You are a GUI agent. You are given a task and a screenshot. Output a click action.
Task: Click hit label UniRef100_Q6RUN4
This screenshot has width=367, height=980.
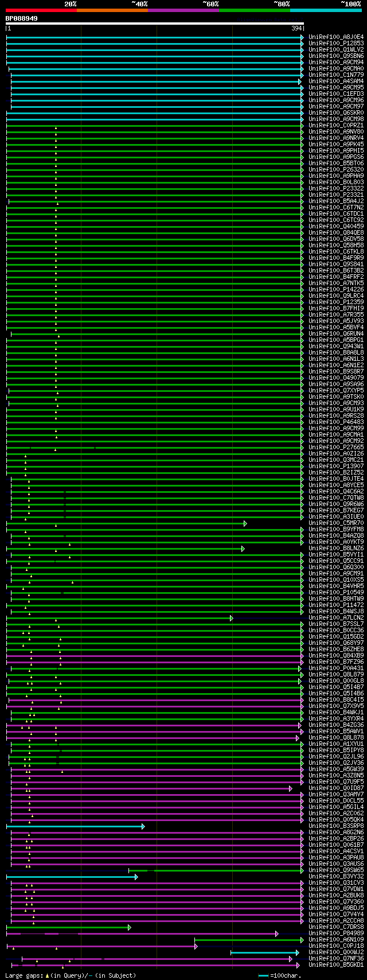[336, 333]
